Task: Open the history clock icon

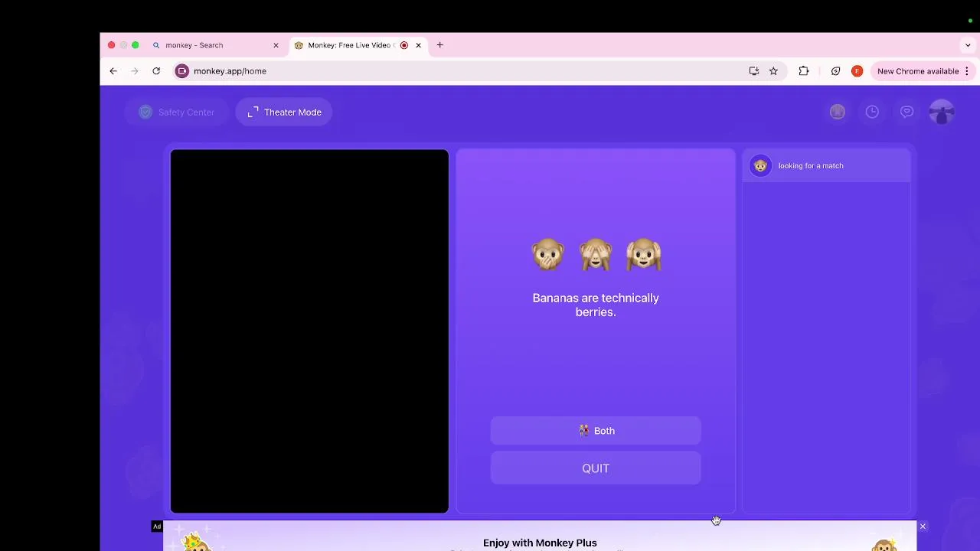Action: click(x=872, y=112)
